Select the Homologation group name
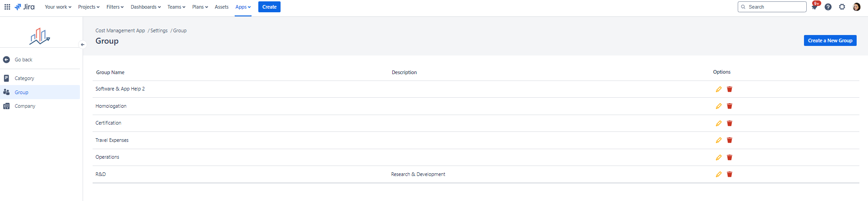The width and height of the screenshot is (868, 201). (x=111, y=106)
